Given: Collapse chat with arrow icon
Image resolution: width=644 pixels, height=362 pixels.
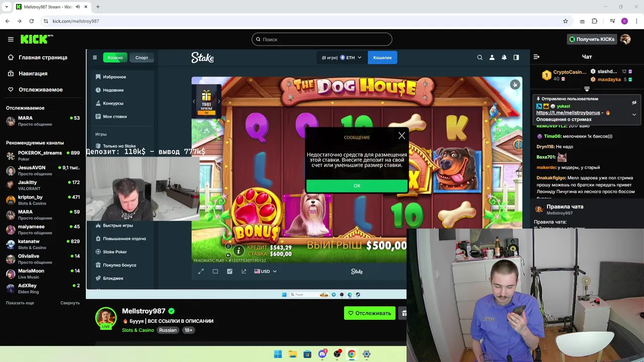Looking at the screenshot, I should (536, 57).
